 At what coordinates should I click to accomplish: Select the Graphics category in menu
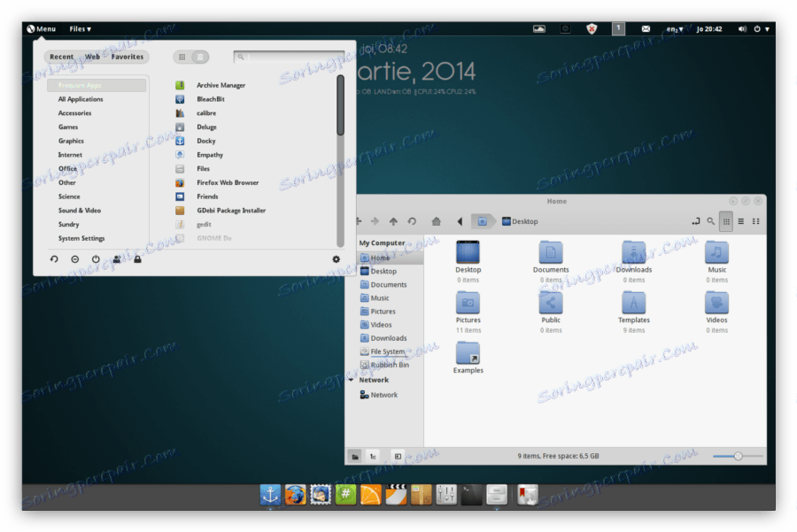pyautogui.click(x=71, y=141)
